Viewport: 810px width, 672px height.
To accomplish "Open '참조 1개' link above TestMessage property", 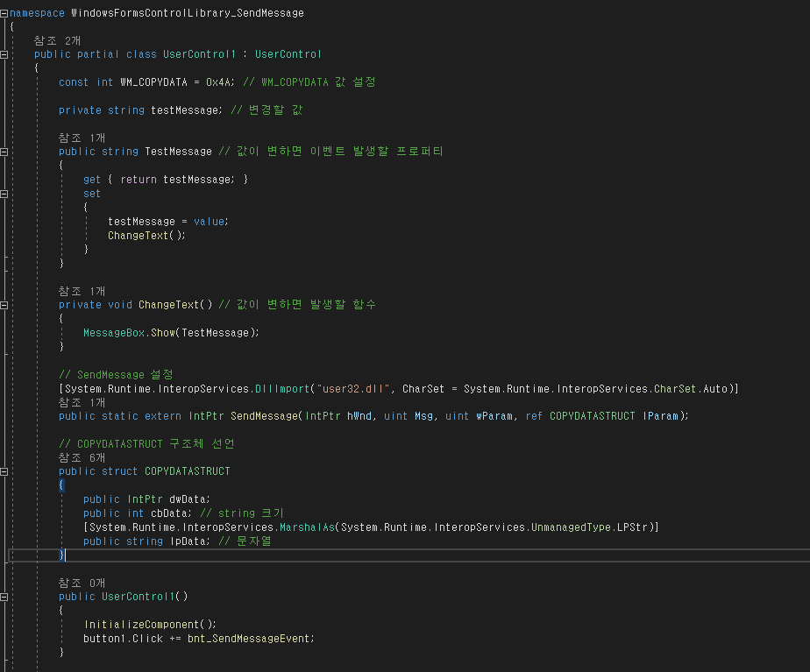I will (82, 138).
